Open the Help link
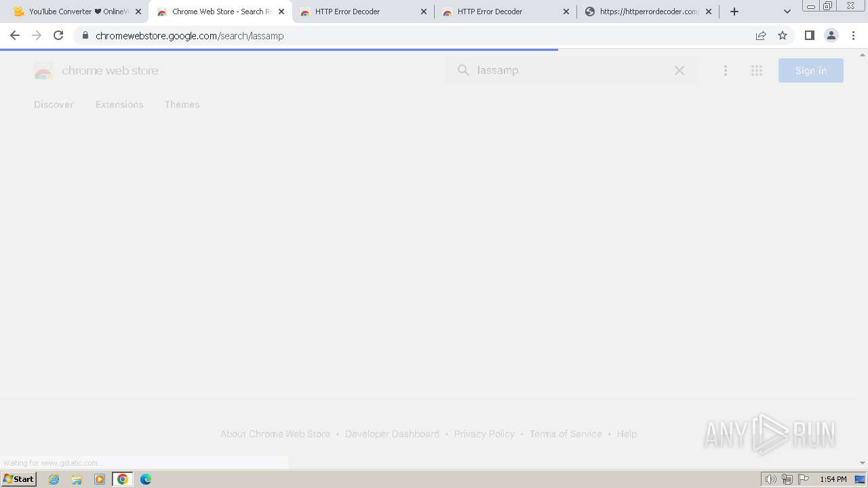This screenshot has width=868, height=488. (627, 434)
